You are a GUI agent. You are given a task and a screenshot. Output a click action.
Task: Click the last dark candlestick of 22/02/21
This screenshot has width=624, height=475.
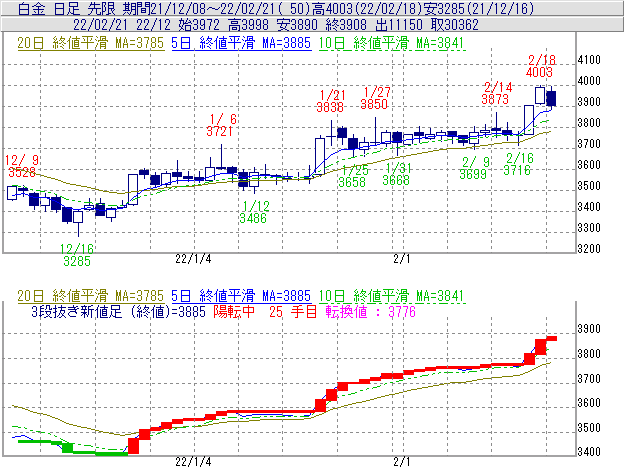(x=552, y=98)
